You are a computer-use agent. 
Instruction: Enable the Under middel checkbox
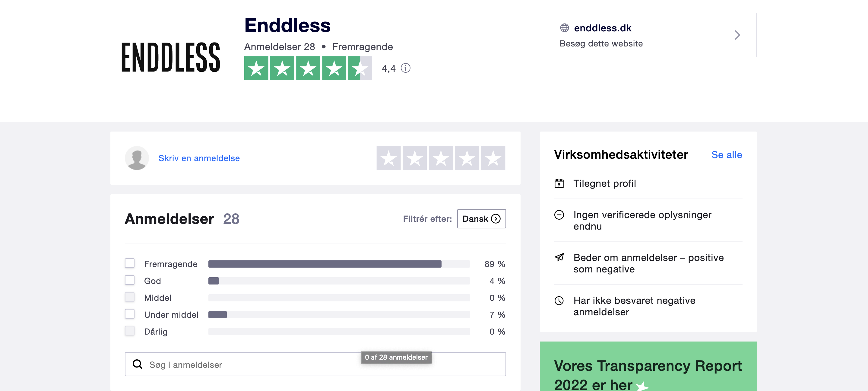pos(130,314)
